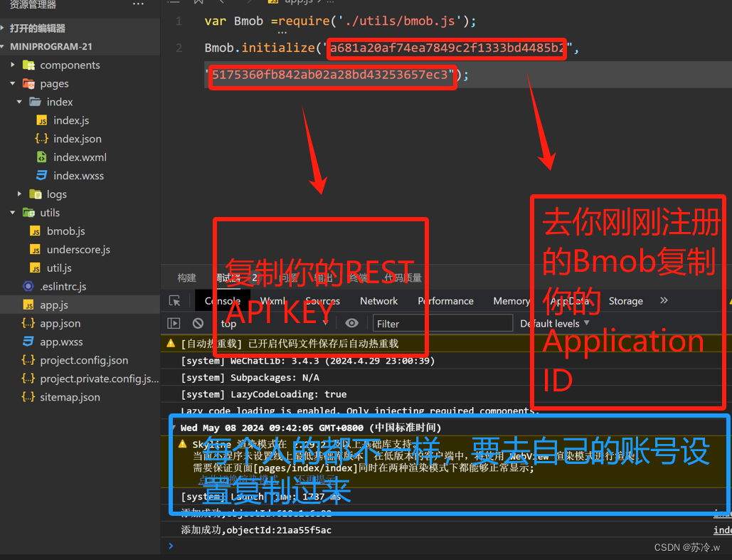The height and width of the screenshot is (560, 732).
Task: Show more devtools tabs chevron
Action: 664,300
